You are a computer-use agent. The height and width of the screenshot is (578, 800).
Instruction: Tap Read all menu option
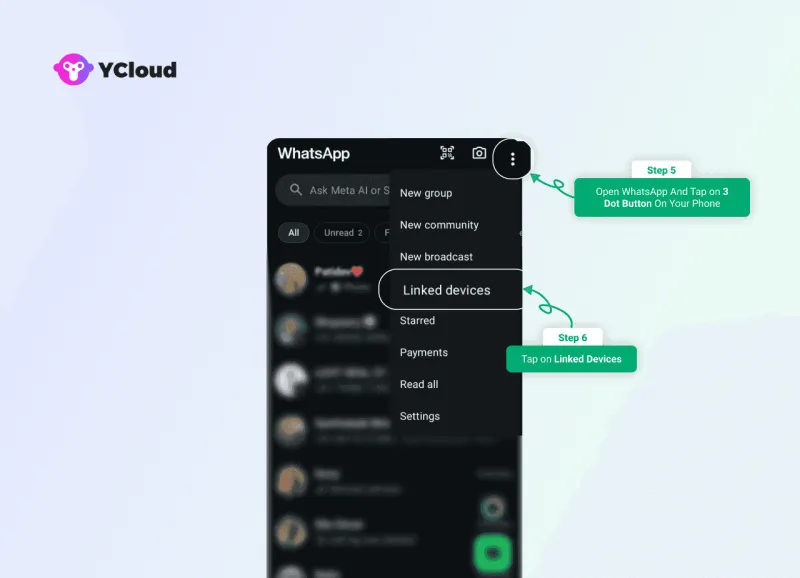[x=419, y=384]
